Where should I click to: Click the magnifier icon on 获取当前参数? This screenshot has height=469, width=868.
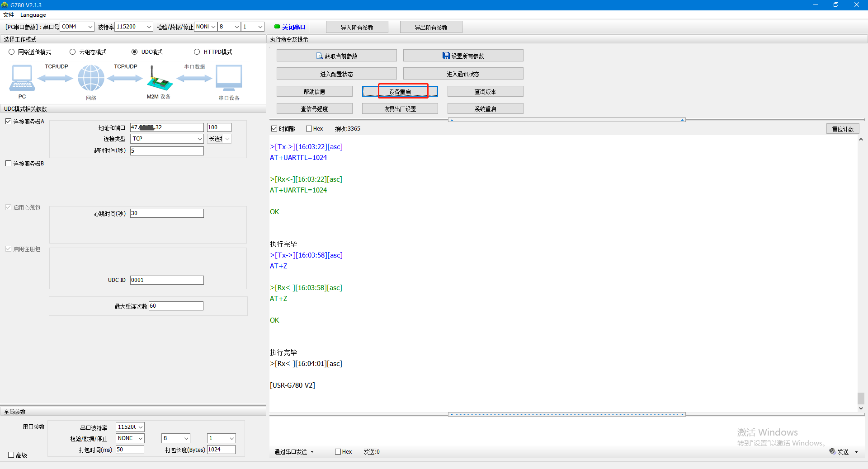point(320,56)
